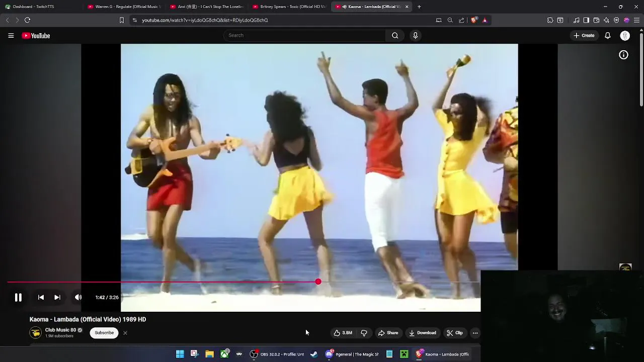Share this page from the address bar

pyautogui.click(x=461, y=20)
